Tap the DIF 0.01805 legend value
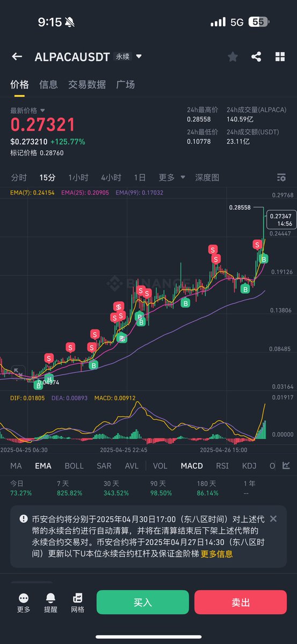Image resolution: width=297 pixels, height=644 pixels. tap(28, 398)
